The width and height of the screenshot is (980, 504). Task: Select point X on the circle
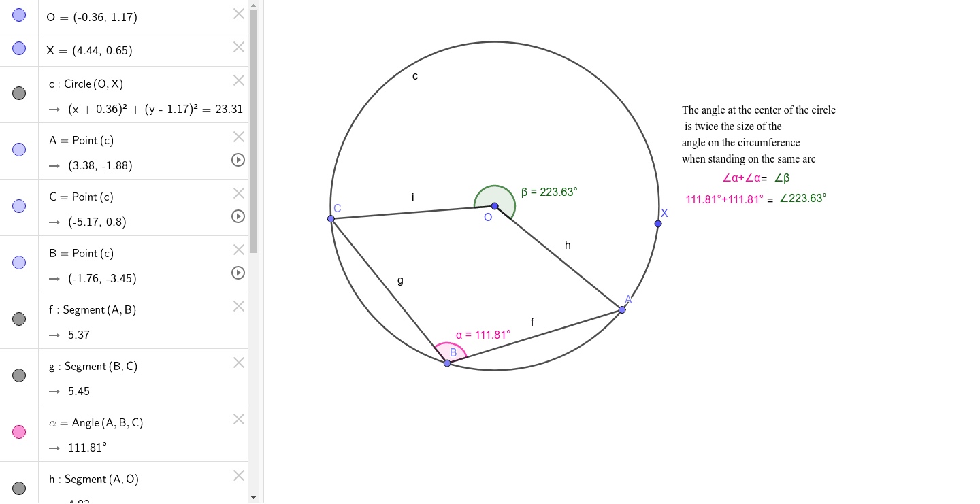(658, 224)
